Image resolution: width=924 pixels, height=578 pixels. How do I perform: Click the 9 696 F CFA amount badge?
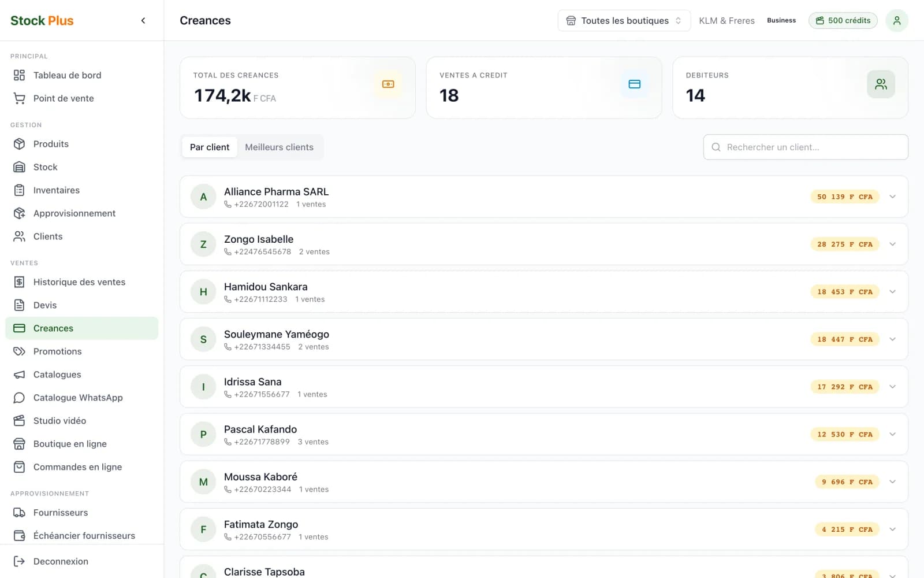[847, 482]
